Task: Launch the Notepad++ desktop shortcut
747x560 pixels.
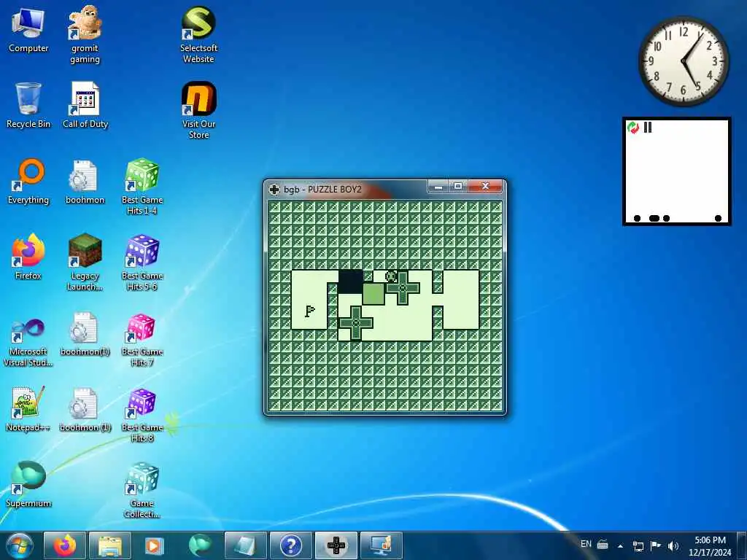Action: (28, 408)
